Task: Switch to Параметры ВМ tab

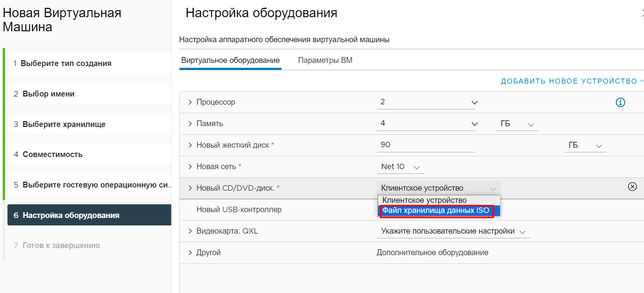Action: [x=325, y=61]
